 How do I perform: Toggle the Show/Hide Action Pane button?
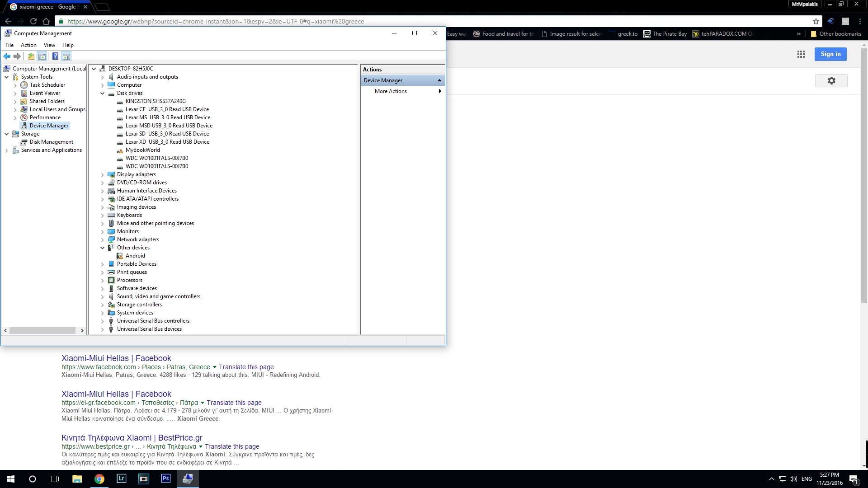pos(66,56)
